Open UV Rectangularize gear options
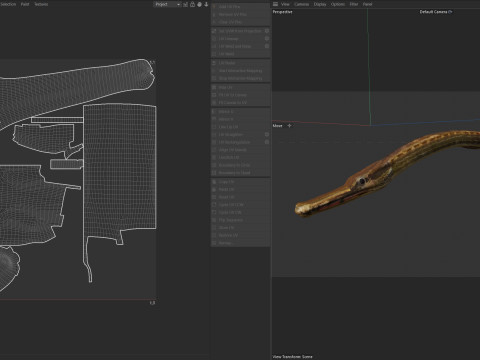480x360 pixels. click(267, 142)
